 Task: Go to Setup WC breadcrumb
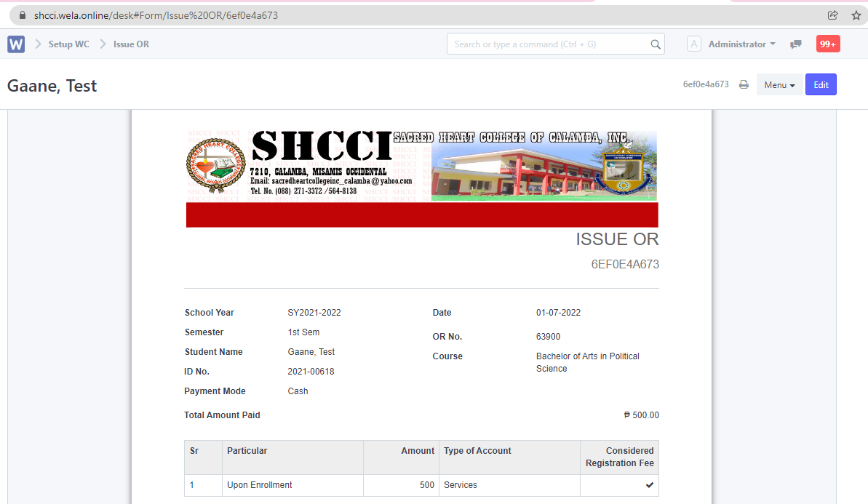68,44
